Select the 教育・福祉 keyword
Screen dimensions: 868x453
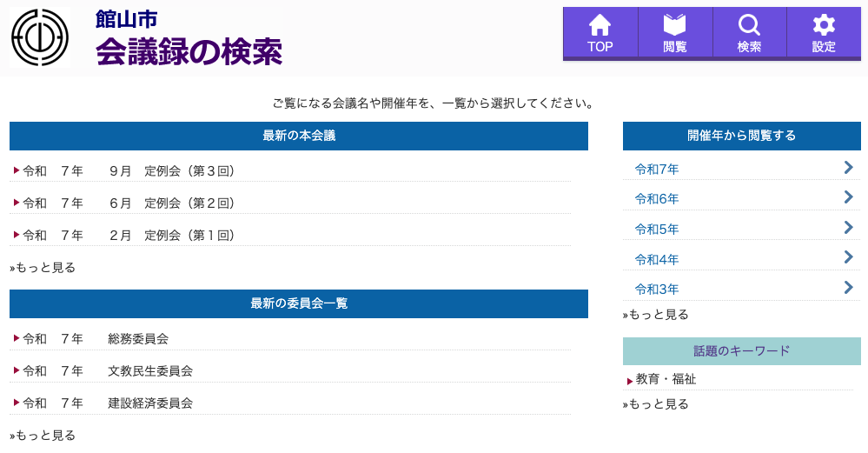[666, 380]
